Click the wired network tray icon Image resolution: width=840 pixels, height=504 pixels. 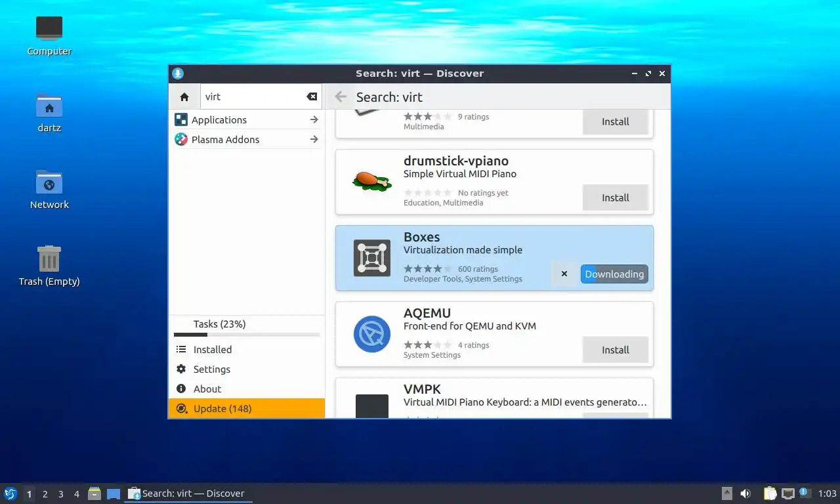coord(788,493)
